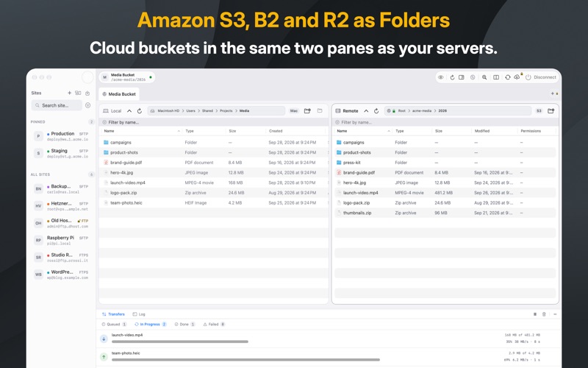588x368 pixels.
Task: Show Failed transfers
Action: click(x=214, y=325)
